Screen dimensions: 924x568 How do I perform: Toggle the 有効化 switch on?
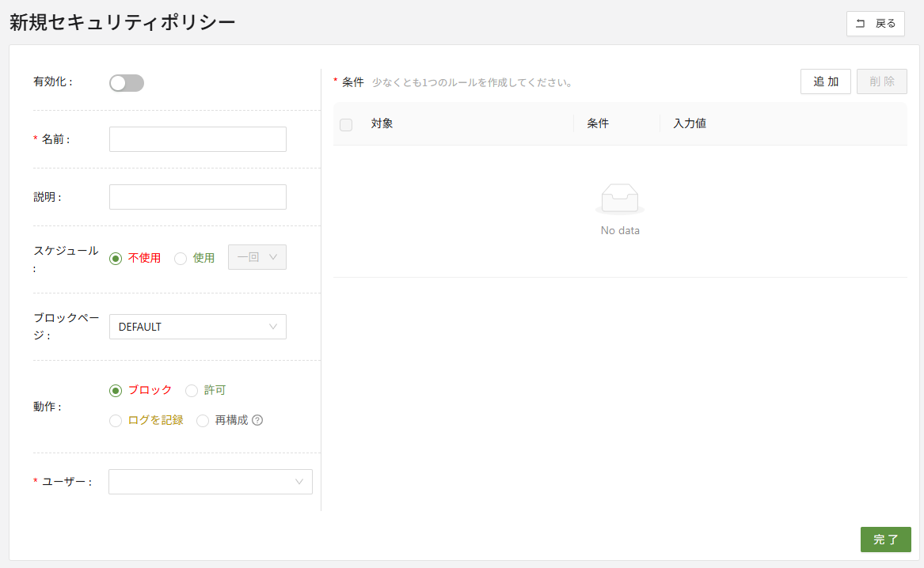click(x=127, y=83)
